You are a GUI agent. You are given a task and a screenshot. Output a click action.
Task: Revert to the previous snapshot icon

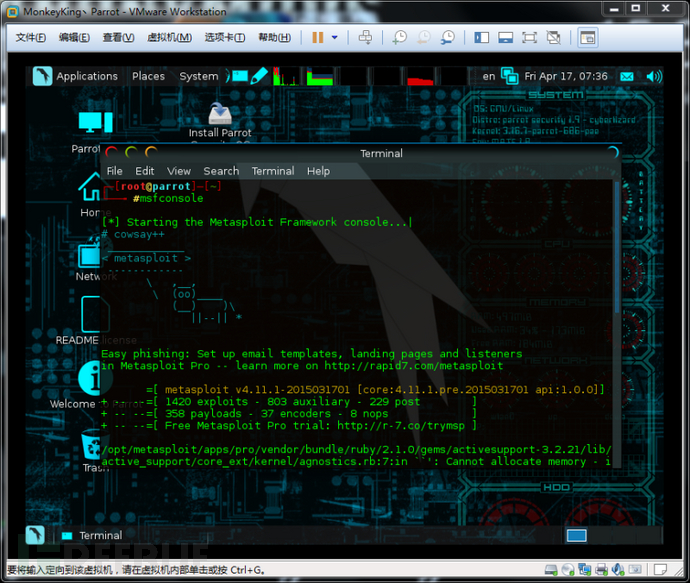pos(423,37)
